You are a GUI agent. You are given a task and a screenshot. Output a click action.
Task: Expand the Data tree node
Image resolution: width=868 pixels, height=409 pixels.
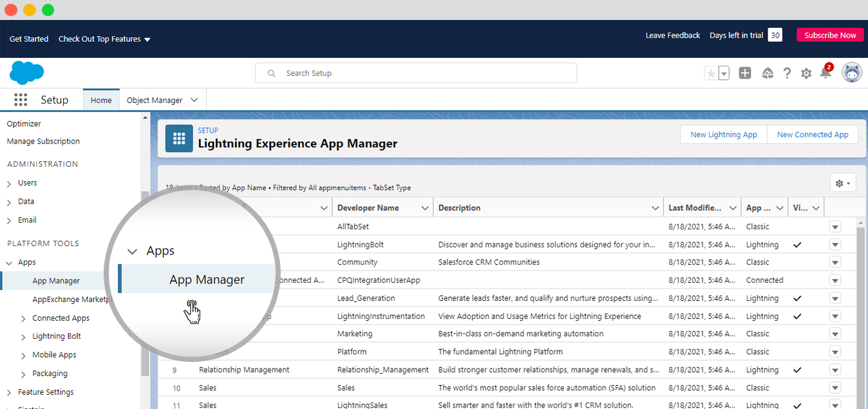[x=9, y=202]
